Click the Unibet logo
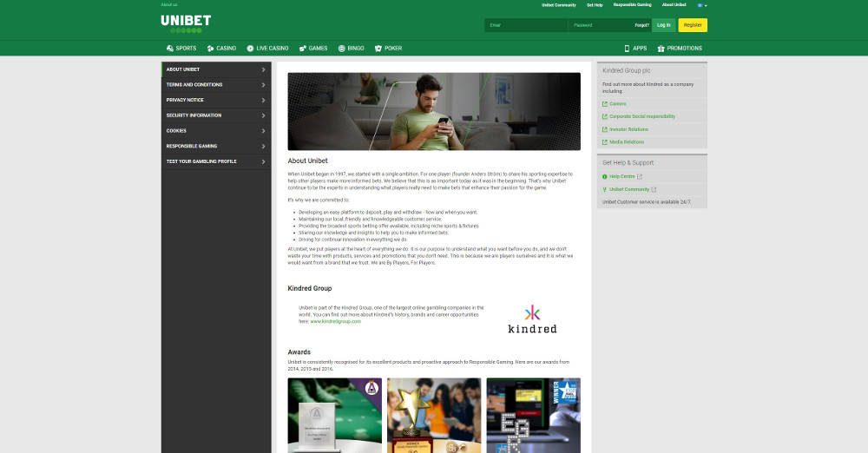The width and height of the screenshot is (868, 453). (x=186, y=23)
